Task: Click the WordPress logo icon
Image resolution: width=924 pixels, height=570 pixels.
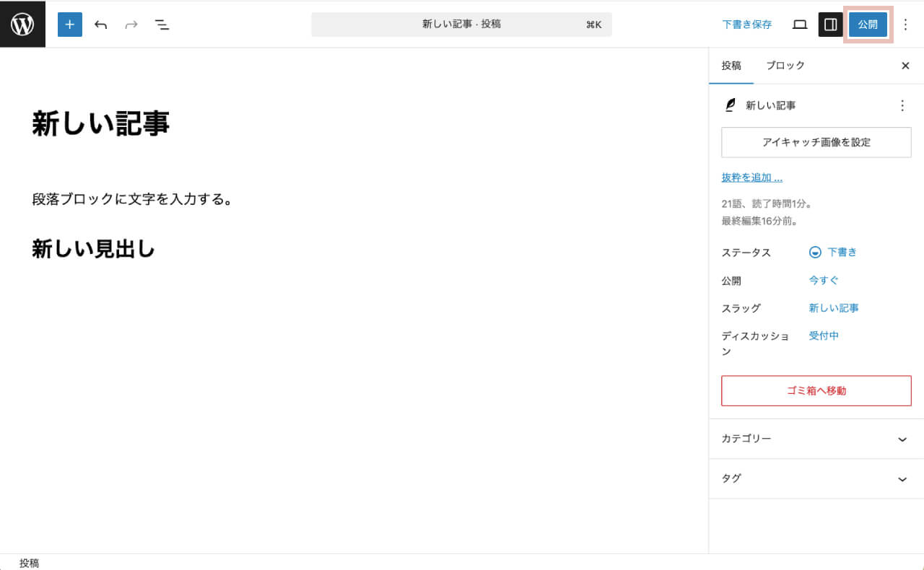Action: pos(22,24)
